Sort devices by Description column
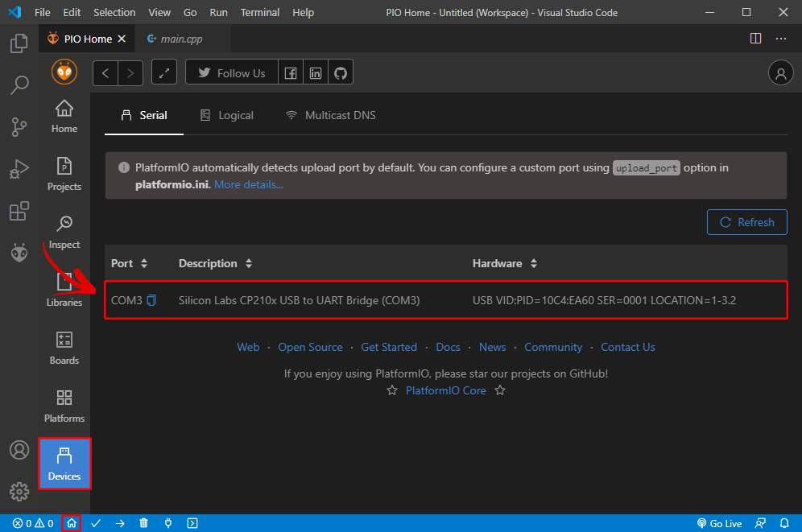This screenshot has width=802, height=532. tap(214, 263)
